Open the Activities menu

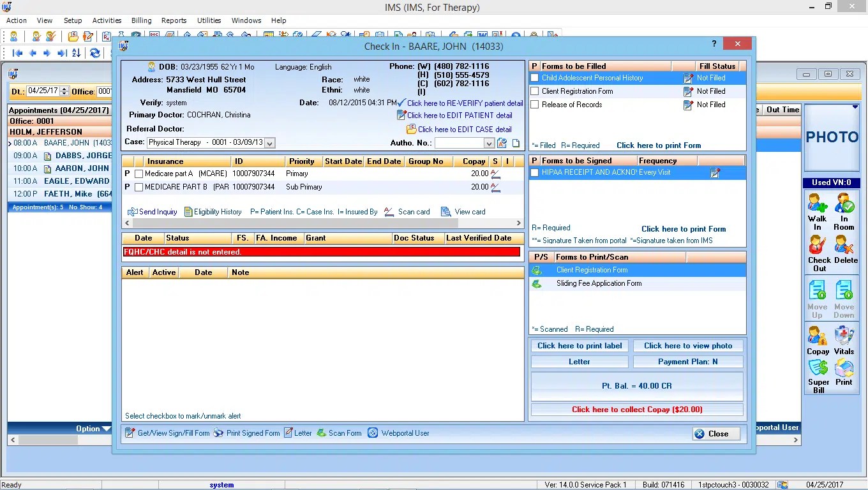107,20
